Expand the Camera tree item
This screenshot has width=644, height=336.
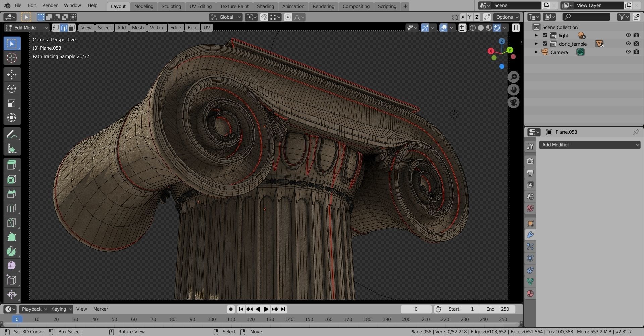point(536,52)
